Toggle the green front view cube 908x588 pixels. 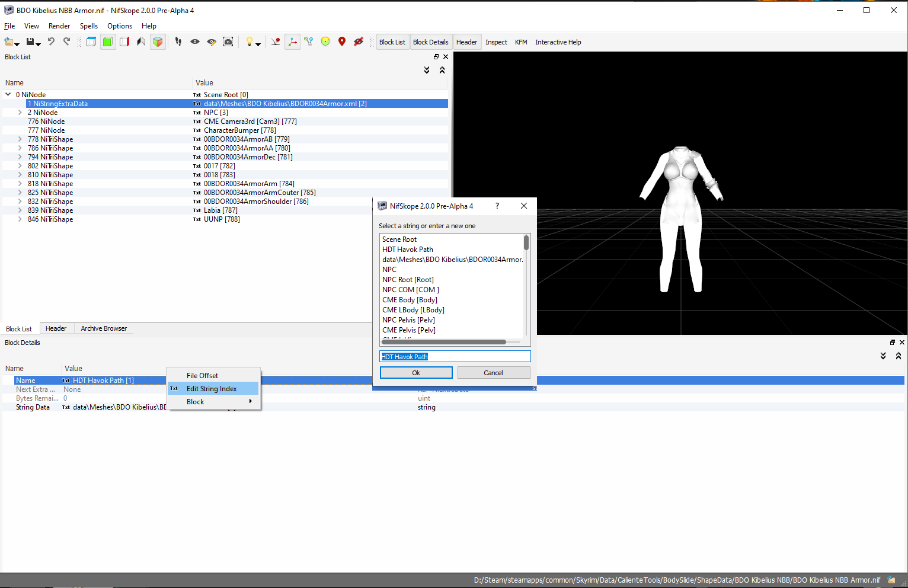point(108,41)
